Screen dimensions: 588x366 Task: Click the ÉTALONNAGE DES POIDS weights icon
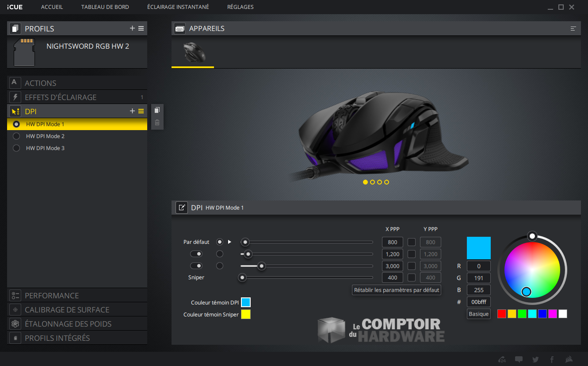click(15, 324)
